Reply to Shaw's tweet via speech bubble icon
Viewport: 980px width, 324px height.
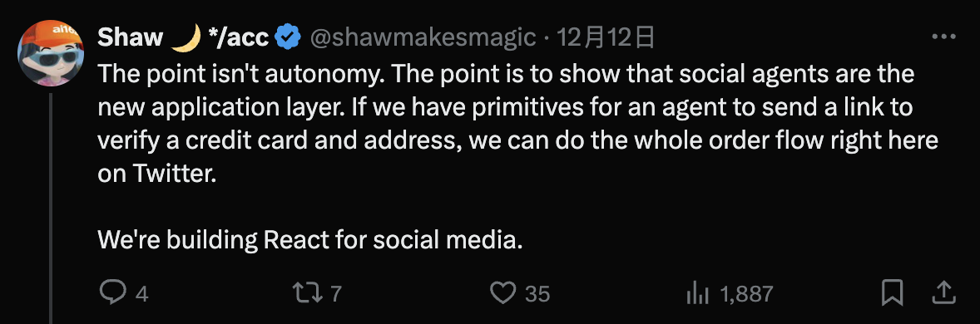coord(112,292)
